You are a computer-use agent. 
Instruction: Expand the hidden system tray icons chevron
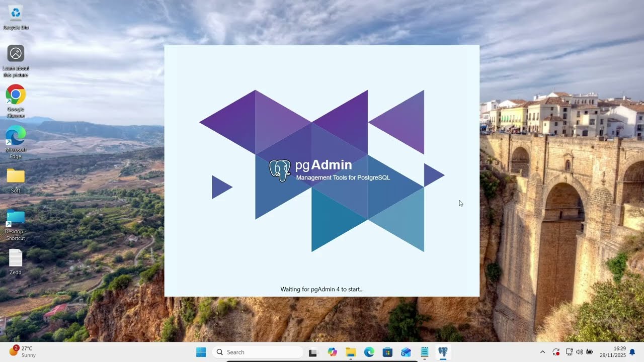pos(542,352)
